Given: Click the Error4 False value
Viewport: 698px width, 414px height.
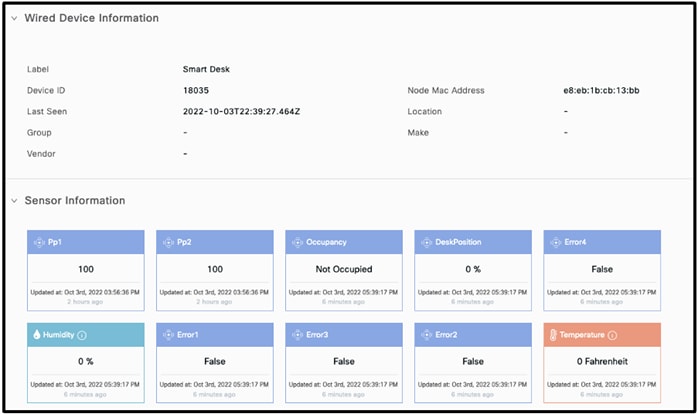Looking at the screenshot, I should coord(602,269).
